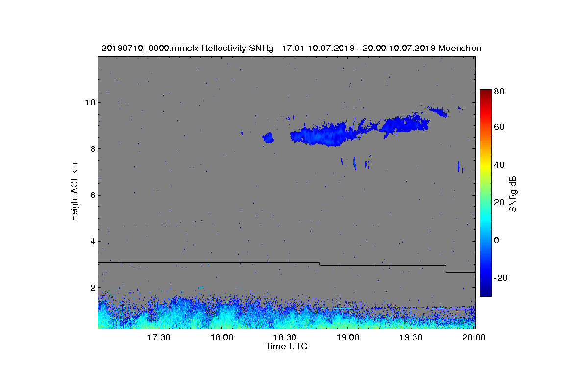
Task: Click the 'Height AGL km' axis label
Action: tap(74, 192)
